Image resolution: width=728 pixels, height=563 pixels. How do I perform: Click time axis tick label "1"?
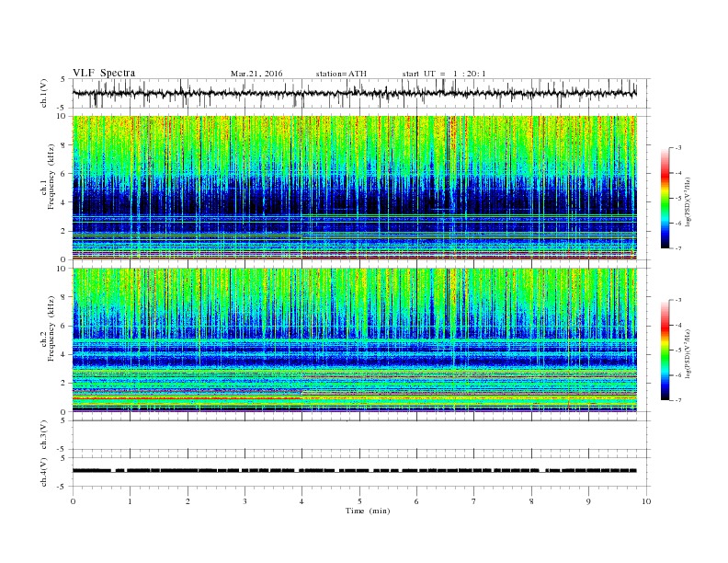(x=130, y=501)
